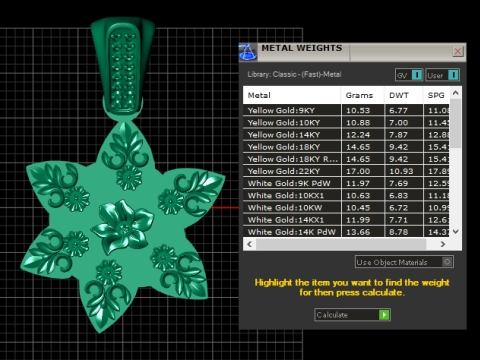Select the Yellow Gold:14KY row
Screen dimensions: 480x360
click(x=346, y=135)
